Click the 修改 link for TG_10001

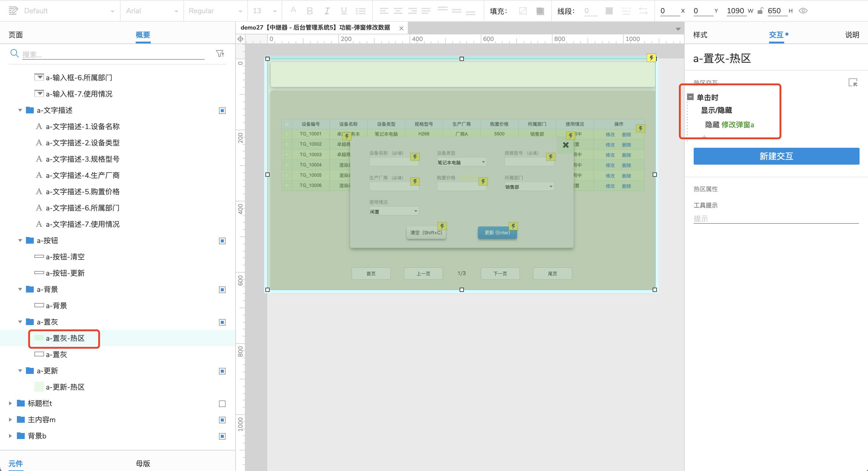coord(610,134)
